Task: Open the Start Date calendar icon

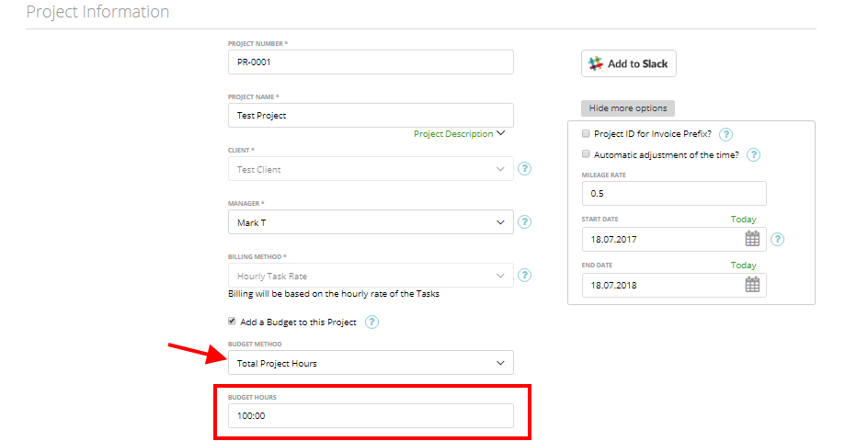Action: tap(752, 239)
